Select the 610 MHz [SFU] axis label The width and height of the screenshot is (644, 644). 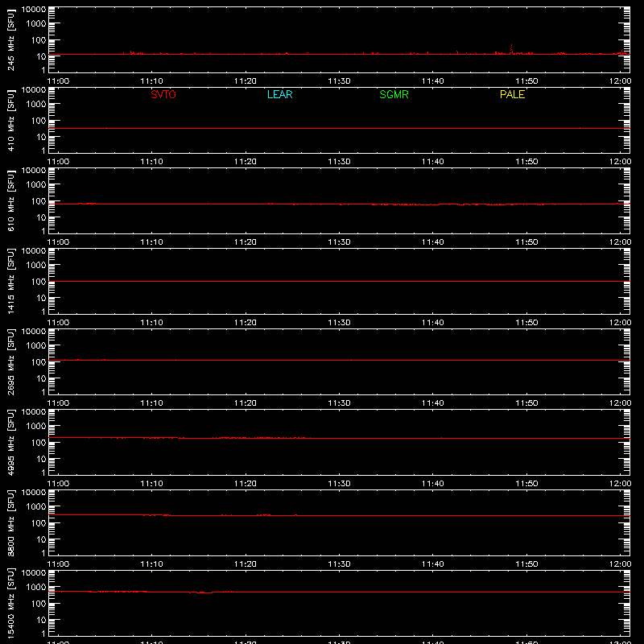[10, 200]
